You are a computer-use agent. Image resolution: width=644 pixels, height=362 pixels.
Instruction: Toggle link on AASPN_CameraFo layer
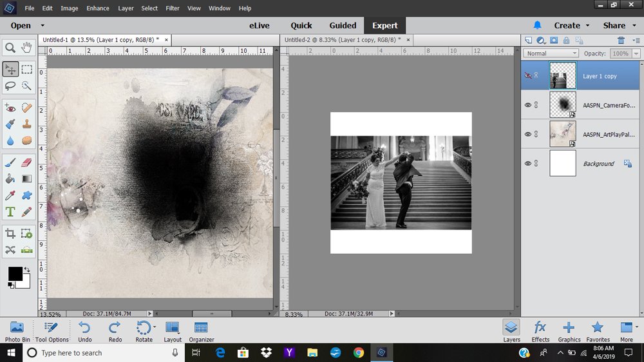536,105
